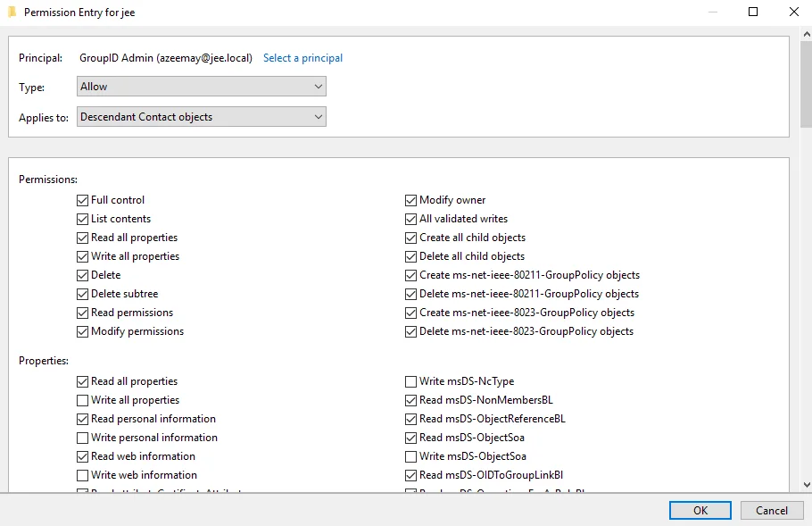Uncheck Delete subtree permission
Screen dimensions: 812x526
[82, 294]
